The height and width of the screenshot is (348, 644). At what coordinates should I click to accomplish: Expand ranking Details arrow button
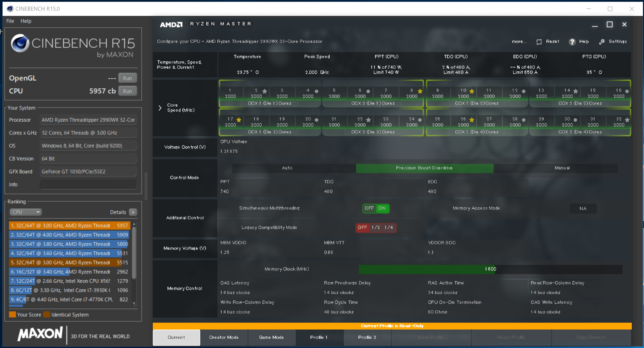pos(133,212)
